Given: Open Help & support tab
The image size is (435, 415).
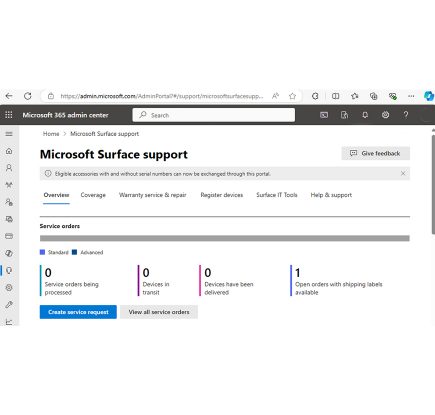Looking at the screenshot, I should (331, 195).
